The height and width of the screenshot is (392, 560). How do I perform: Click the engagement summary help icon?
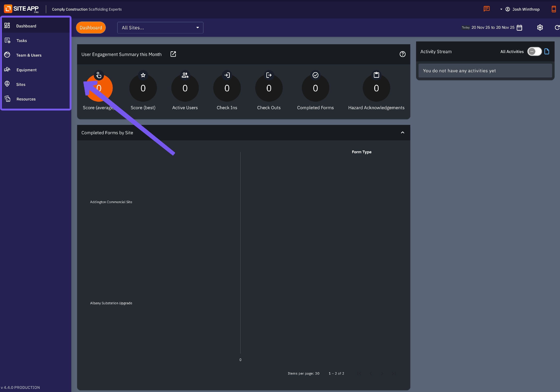[x=402, y=54]
